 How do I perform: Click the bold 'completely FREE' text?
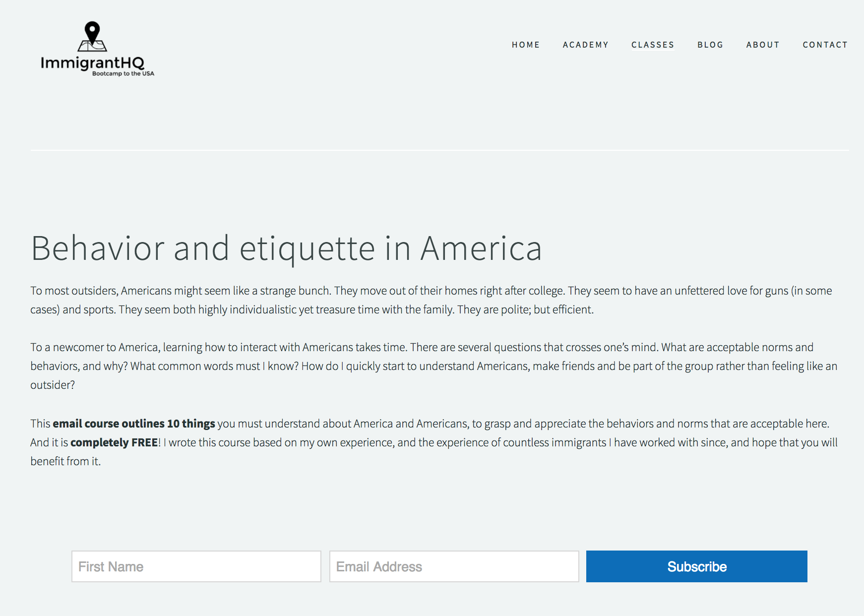point(114,442)
